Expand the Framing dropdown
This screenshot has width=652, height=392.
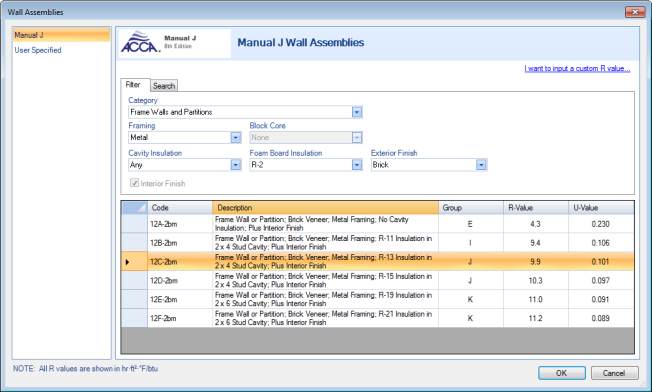[x=235, y=138]
